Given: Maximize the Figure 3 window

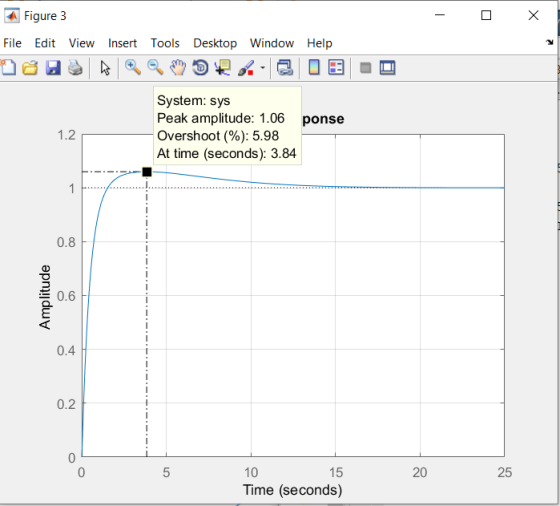Looking at the screenshot, I should pos(486,15).
